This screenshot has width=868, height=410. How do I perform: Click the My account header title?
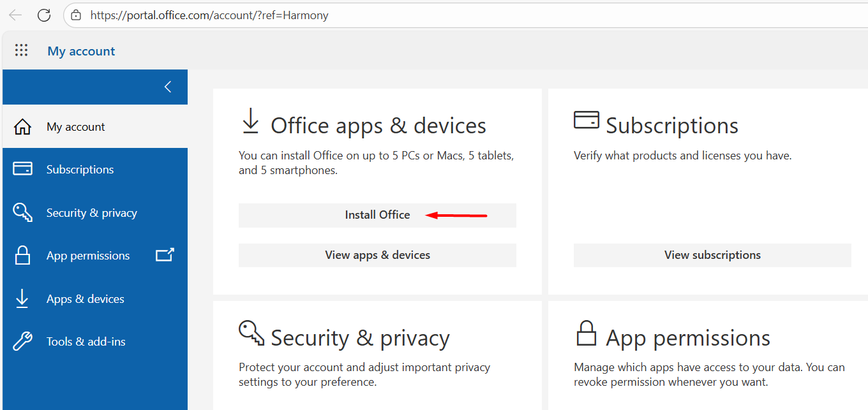click(x=81, y=51)
